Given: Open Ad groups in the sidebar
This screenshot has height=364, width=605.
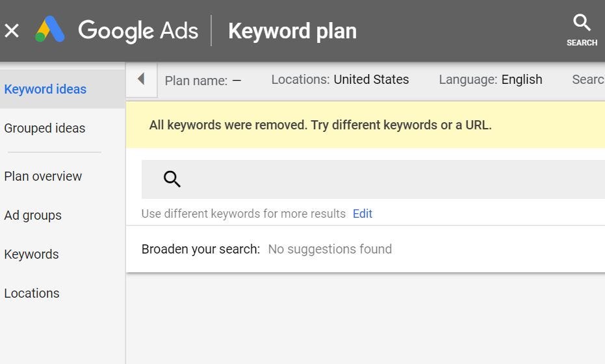Looking at the screenshot, I should pyautogui.click(x=33, y=215).
